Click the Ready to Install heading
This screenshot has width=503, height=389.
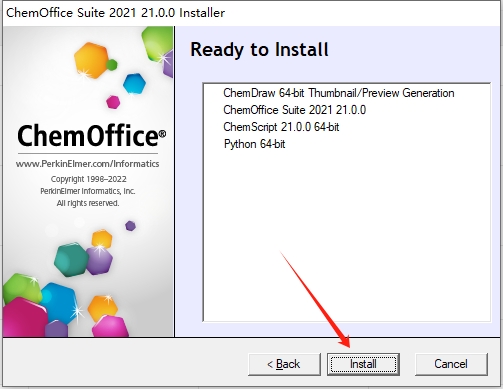[259, 50]
